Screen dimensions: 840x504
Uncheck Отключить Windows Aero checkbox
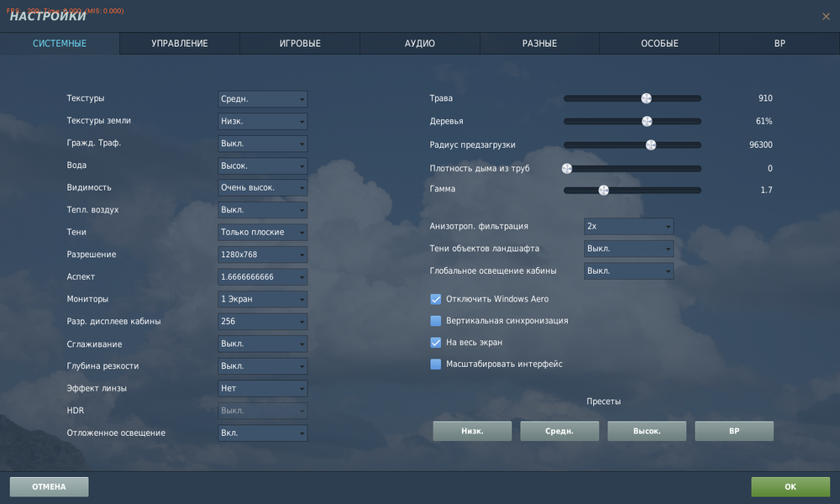(x=435, y=299)
